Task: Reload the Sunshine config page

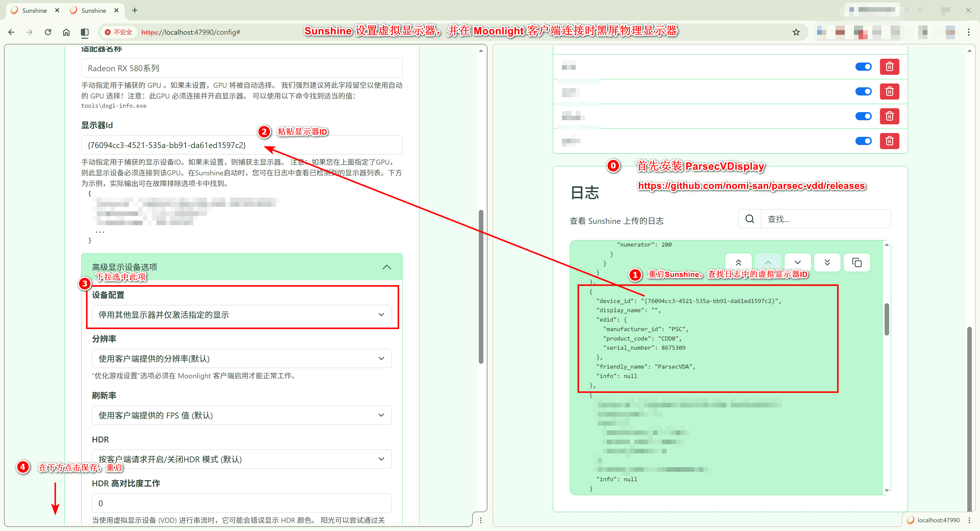Action: (48, 32)
